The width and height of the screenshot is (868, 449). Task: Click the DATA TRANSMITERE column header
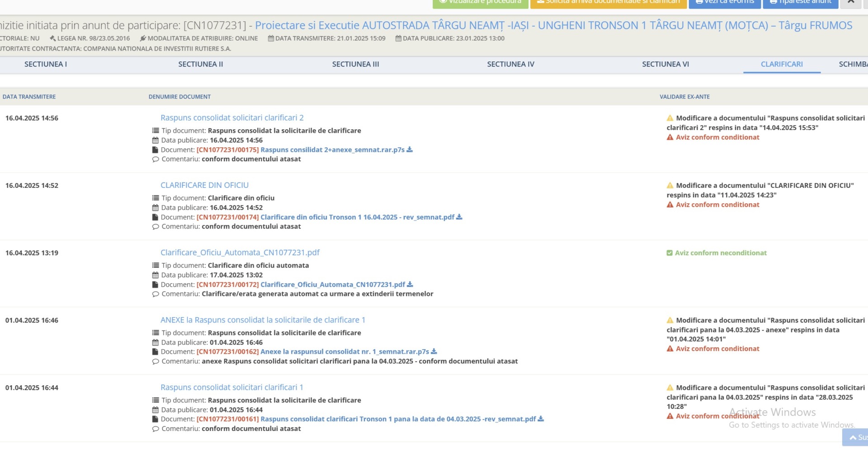(29, 97)
